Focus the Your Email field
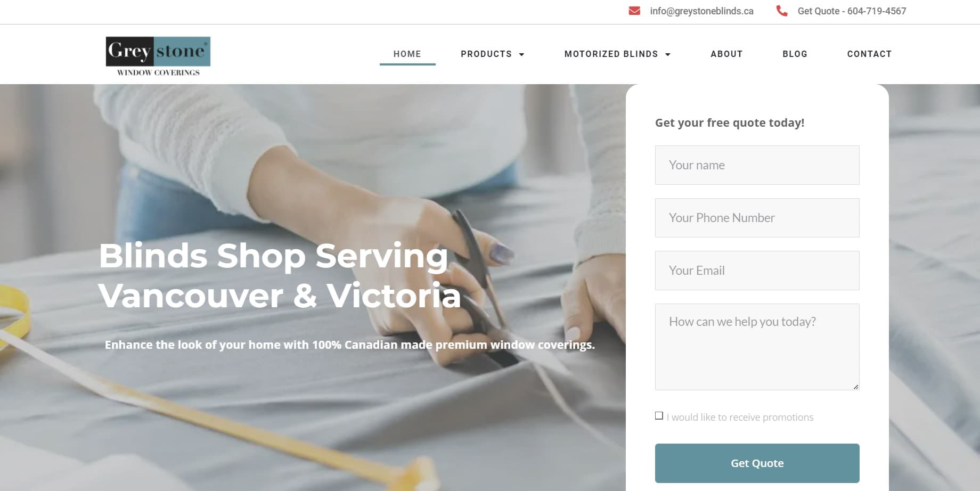Screen dimensions: 980x491 coord(757,271)
